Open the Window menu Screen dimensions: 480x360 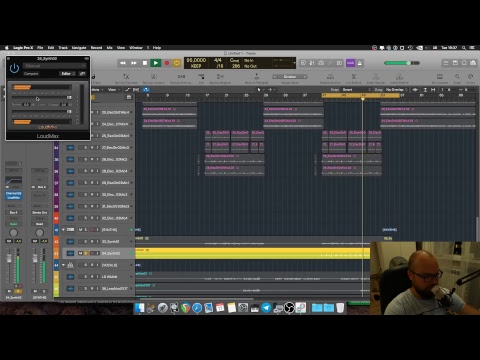(136, 48)
